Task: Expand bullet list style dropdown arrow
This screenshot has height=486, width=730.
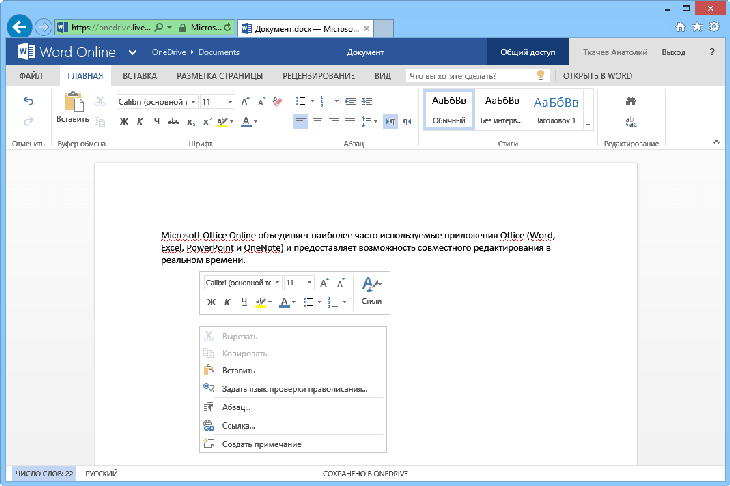Action: [312, 101]
